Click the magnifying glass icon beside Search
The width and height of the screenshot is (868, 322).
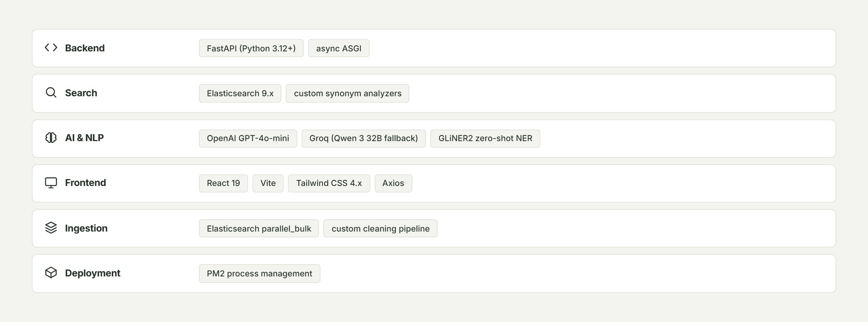point(51,93)
